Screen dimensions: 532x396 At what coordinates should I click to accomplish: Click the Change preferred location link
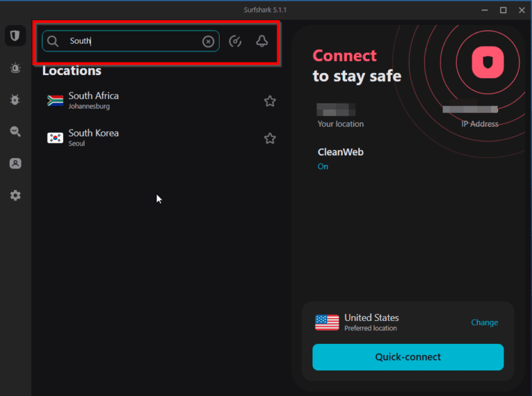pyautogui.click(x=484, y=322)
